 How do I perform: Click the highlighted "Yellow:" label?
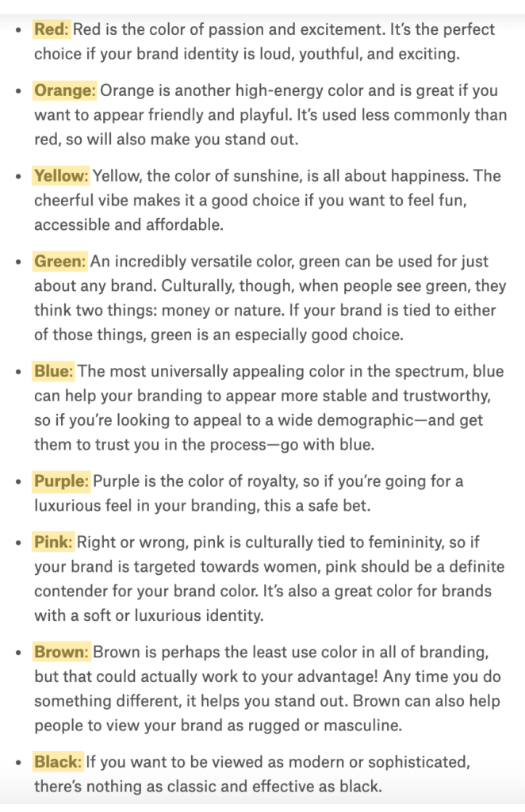62,176
